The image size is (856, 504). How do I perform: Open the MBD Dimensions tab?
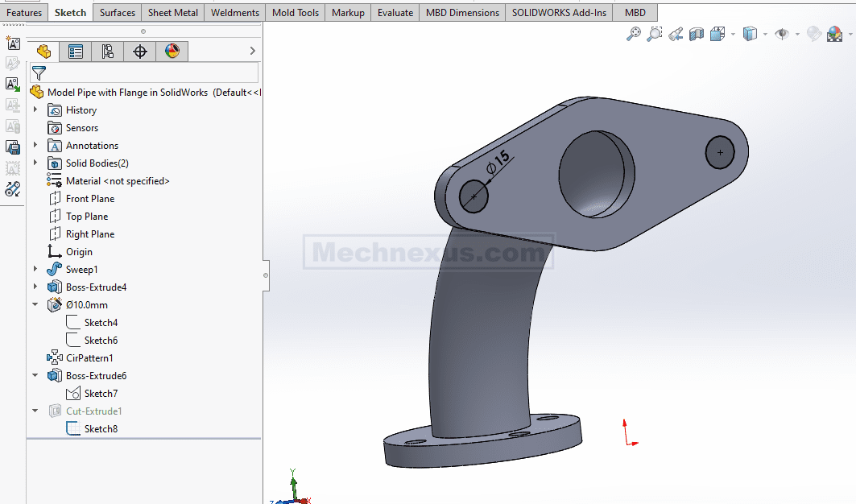pyautogui.click(x=462, y=13)
